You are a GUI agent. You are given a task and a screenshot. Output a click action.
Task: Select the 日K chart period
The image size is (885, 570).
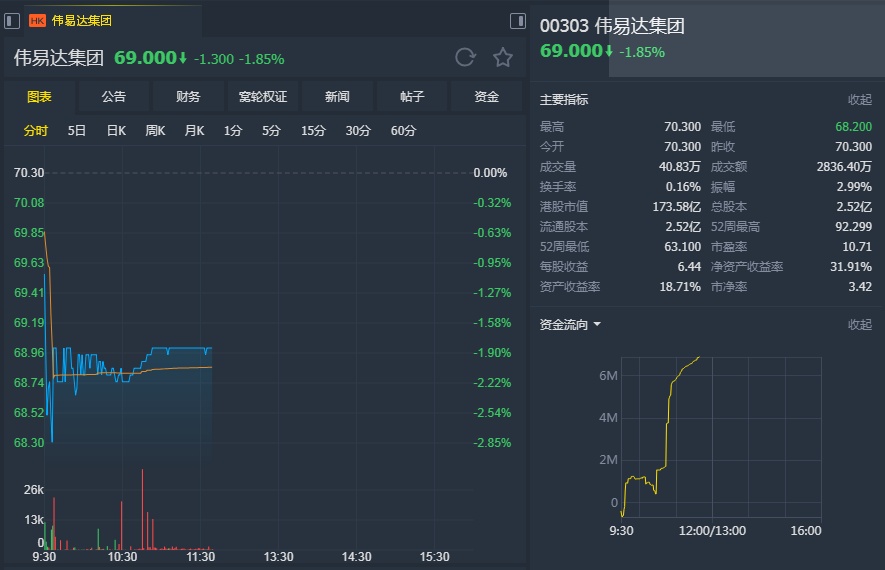tap(116, 131)
